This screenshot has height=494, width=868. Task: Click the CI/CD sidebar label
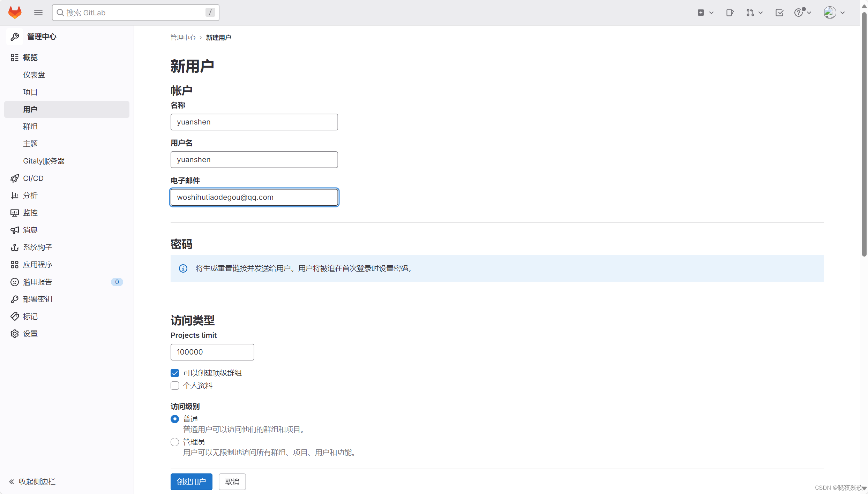click(33, 178)
